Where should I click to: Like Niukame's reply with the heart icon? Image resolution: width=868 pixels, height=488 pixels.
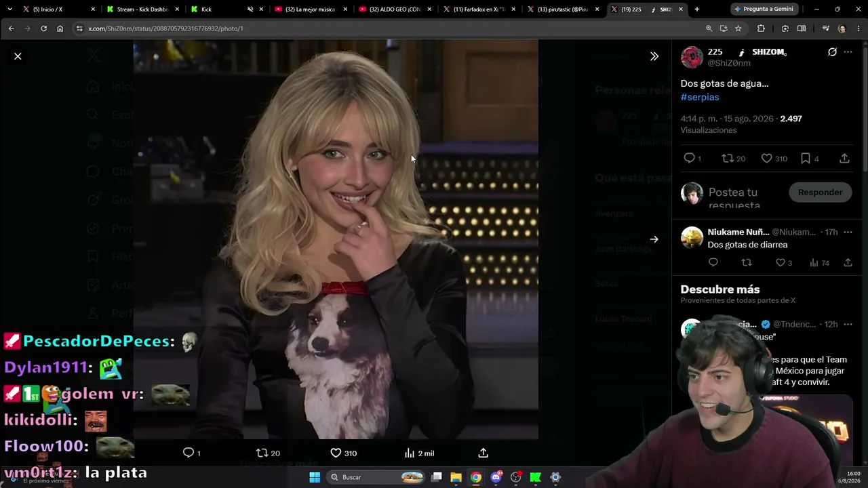pos(781,262)
